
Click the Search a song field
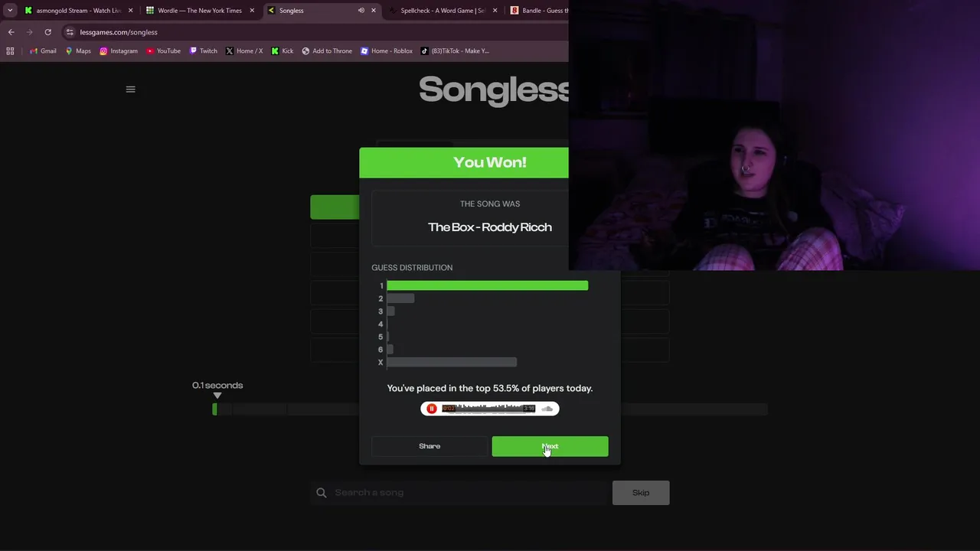pyautogui.click(x=459, y=493)
